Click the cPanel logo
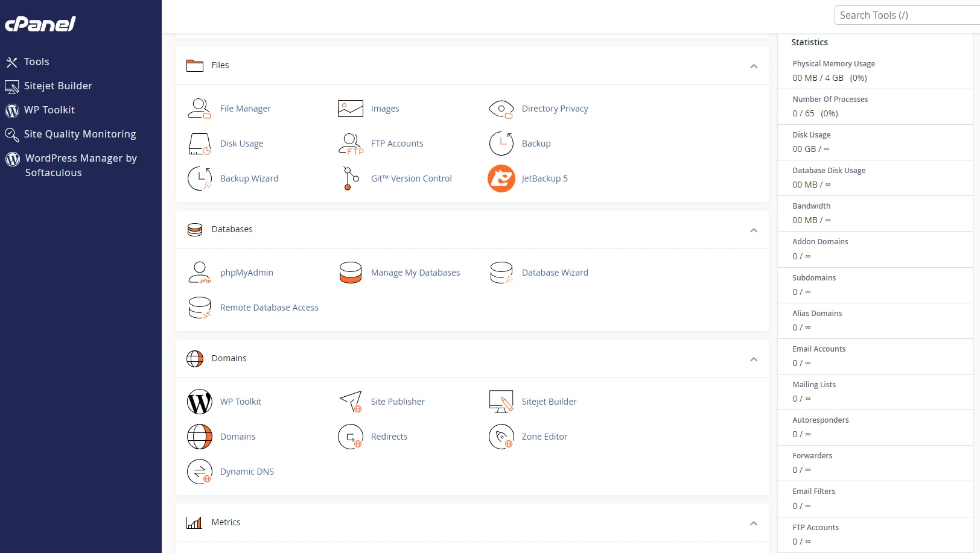Viewport: 980px width, 553px height. [x=40, y=24]
